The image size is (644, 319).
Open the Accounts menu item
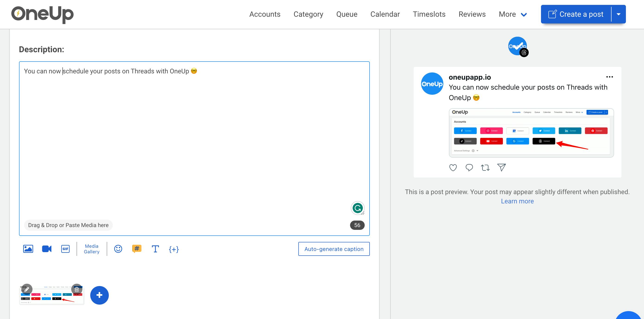point(265,14)
